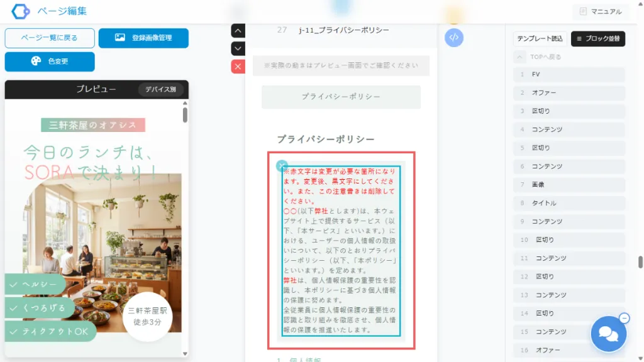
Task: Open the マニュアル manual
Action: coord(600,11)
